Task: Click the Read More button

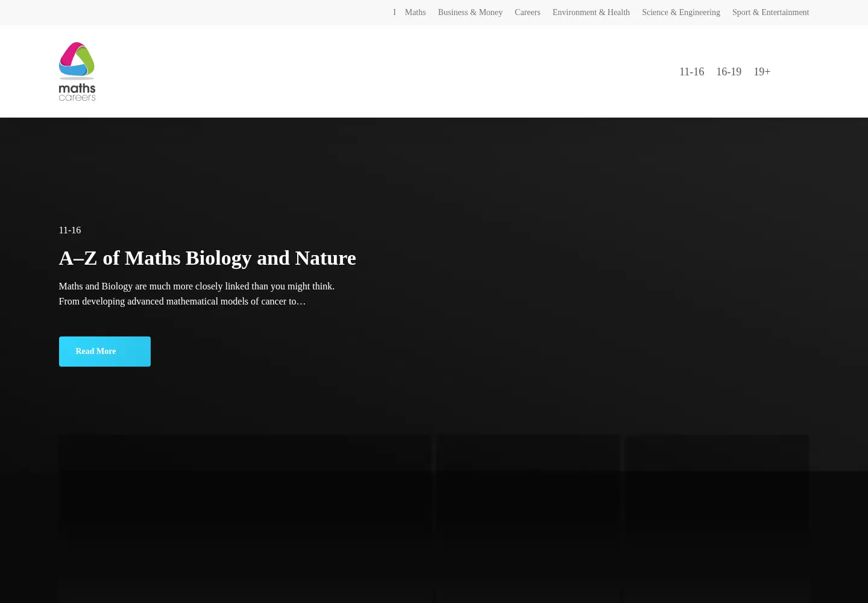Action: [x=105, y=352]
